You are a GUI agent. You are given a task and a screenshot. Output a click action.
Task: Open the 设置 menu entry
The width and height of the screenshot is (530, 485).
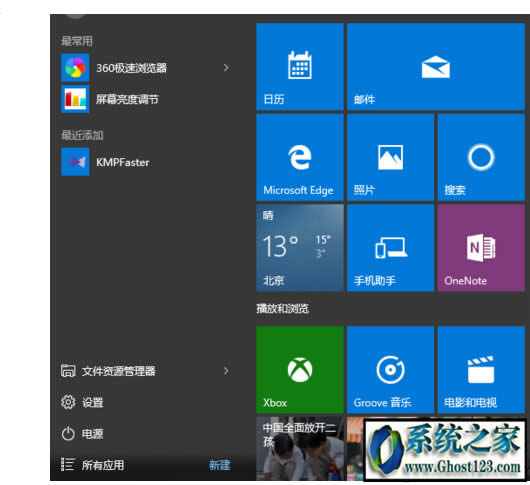[92, 403]
